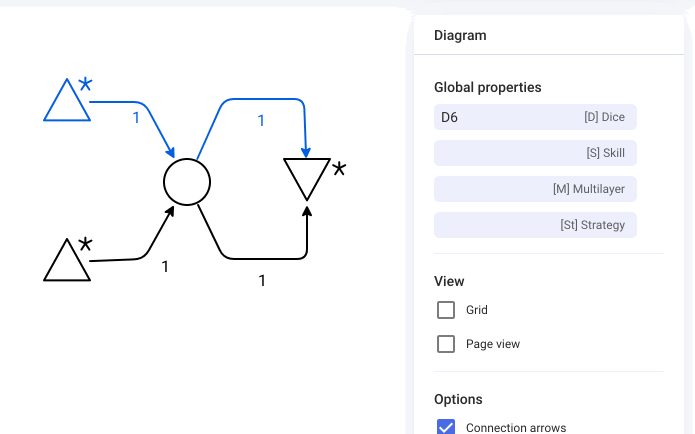
Task: Enable the Page view checkbox
Action: tap(446, 344)
